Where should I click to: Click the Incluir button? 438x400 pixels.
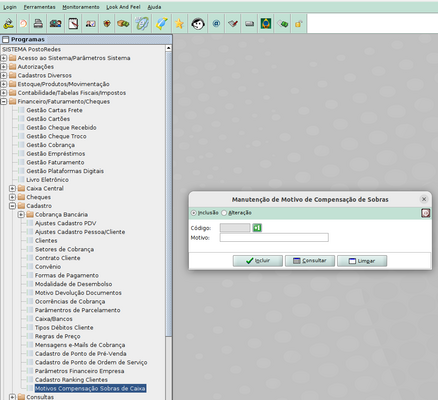[x=258, y=261]
